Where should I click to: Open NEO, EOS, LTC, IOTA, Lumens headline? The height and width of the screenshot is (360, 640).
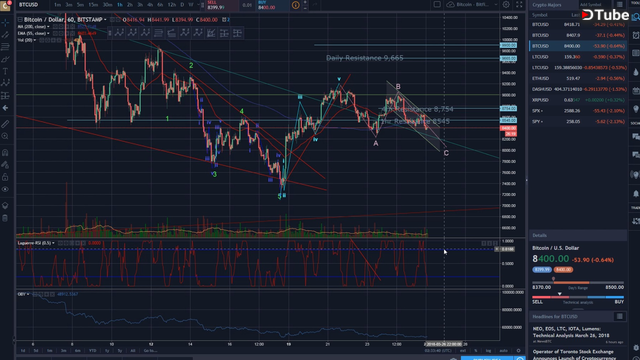coord(571,332)
